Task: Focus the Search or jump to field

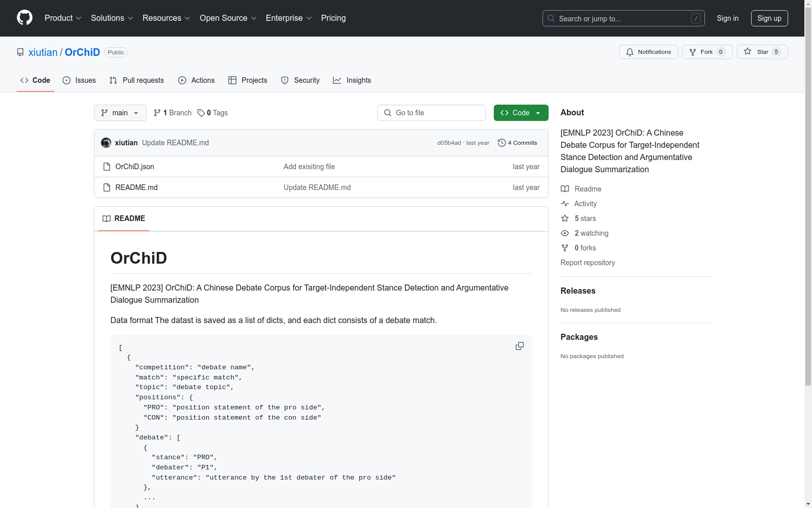Action: 623,18
